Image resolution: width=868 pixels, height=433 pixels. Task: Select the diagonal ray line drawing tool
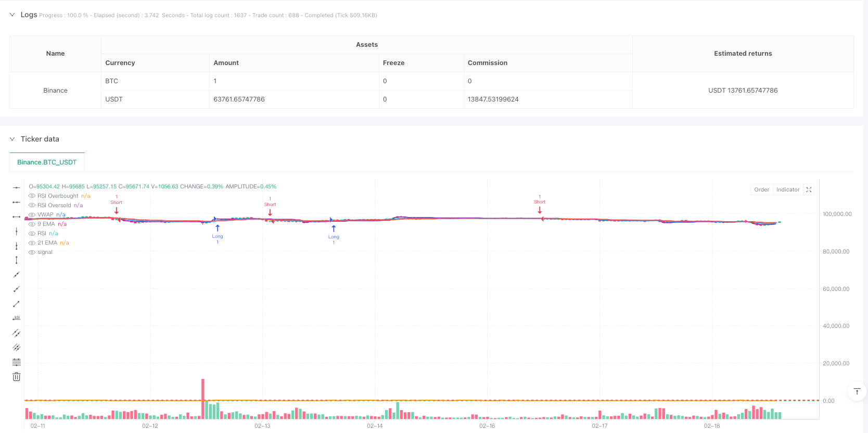(17, 289)
